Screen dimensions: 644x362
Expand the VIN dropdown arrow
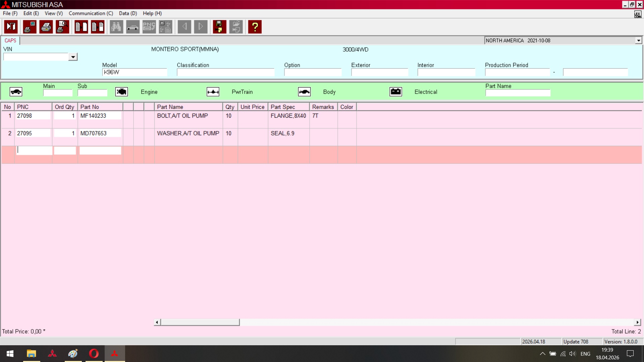pos(73,57)
